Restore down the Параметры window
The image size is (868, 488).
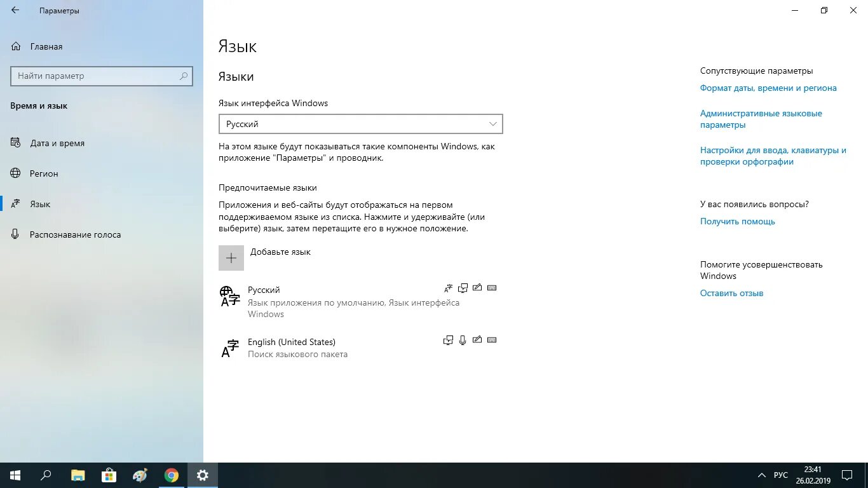(824, 10)
